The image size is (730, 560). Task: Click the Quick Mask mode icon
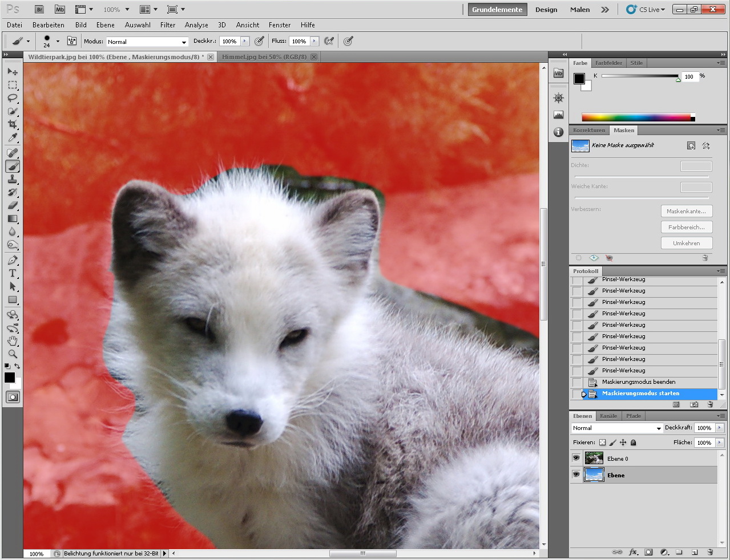point(13,397)
